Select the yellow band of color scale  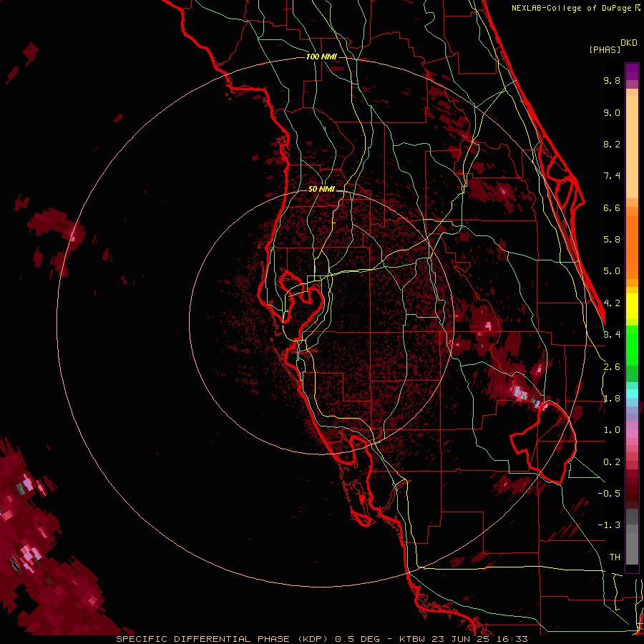632,306
